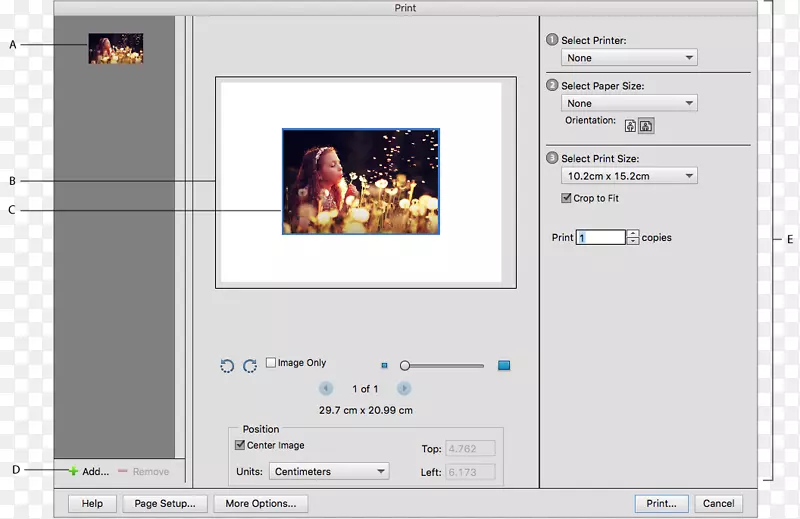This screenshot has width=800, height=519.
Task: Open Page Setup dialog
Action: [x=165, y=504]
